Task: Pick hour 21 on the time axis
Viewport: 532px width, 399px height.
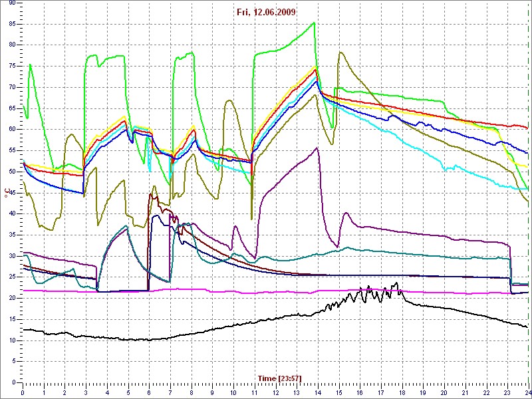Action: pos(465,392)
